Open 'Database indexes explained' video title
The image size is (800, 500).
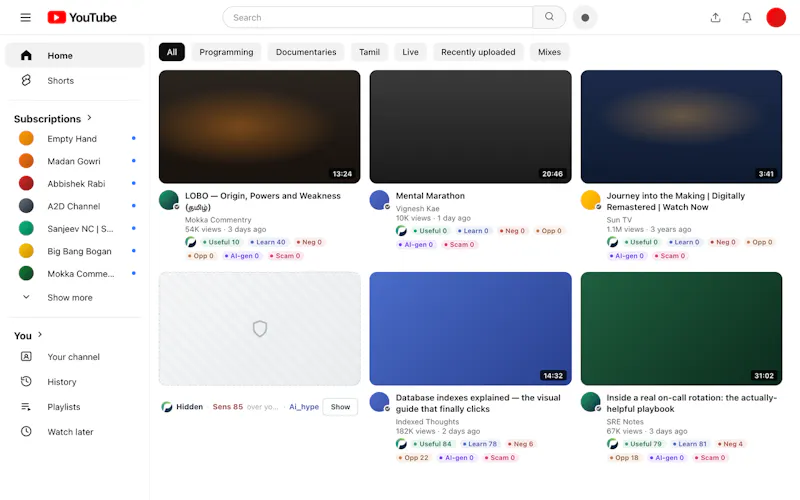tap(478, 403)
